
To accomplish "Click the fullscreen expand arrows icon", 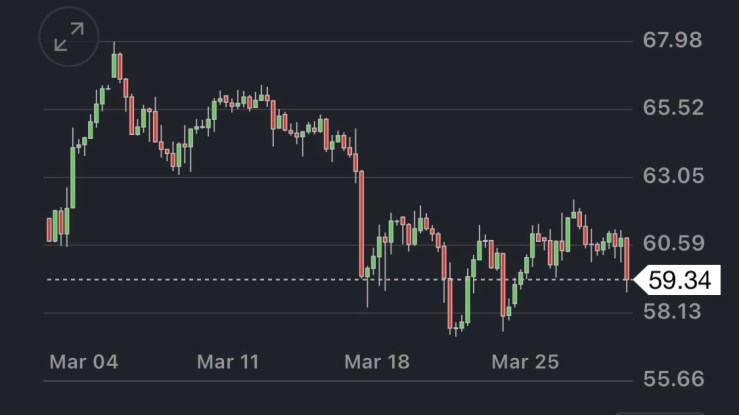I will (x=69, y=39).
